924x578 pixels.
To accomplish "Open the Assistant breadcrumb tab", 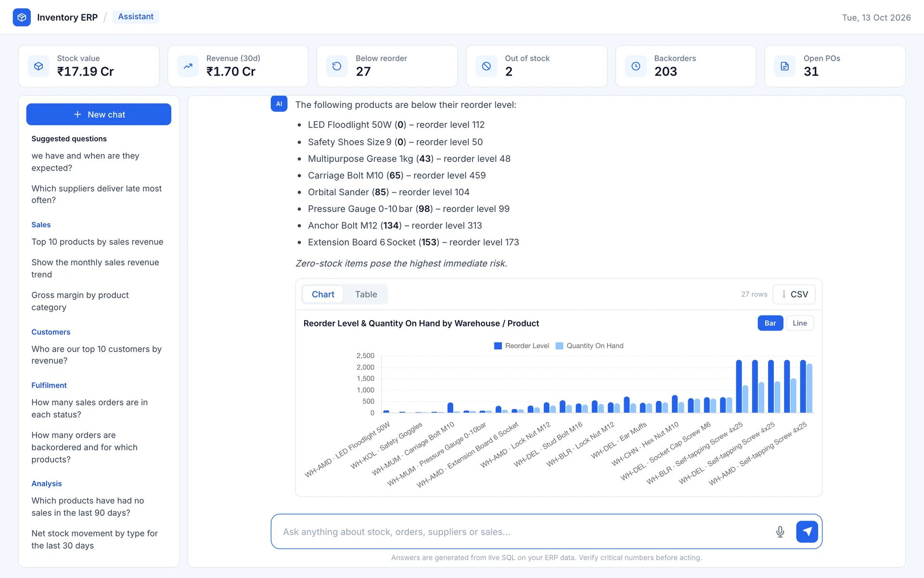I will (136, 17).
